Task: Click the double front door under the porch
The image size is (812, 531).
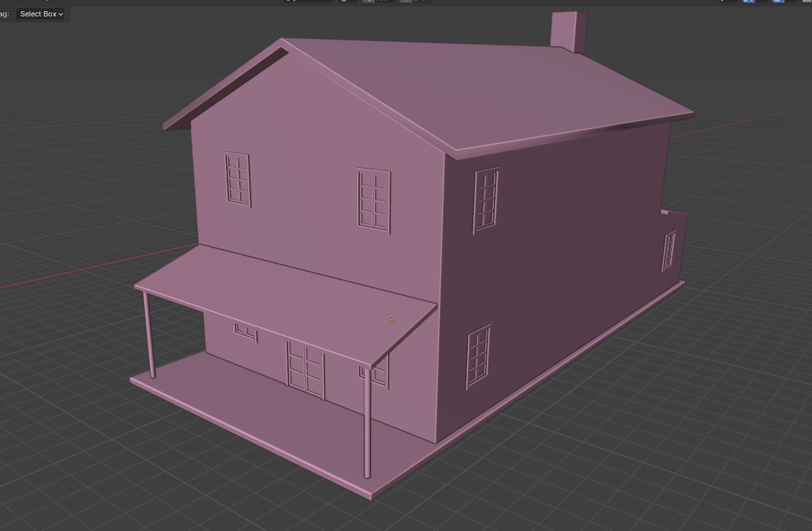Action: pyautogui.click(x=305, y=370)
